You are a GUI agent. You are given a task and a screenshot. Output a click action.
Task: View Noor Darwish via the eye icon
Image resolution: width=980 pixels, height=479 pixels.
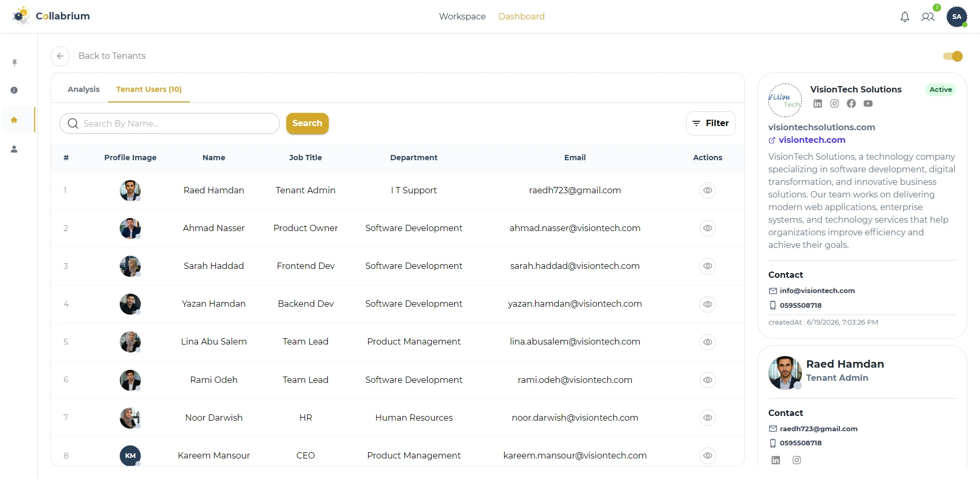[x=708, y=418]
